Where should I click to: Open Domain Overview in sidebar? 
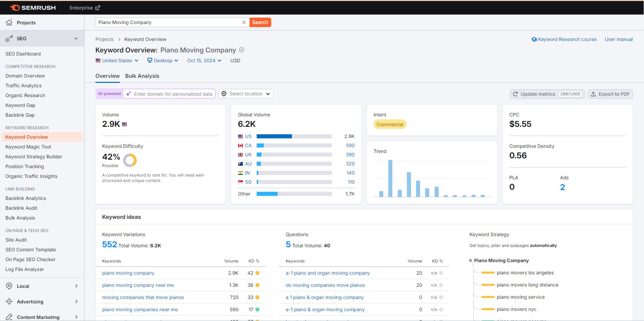tap(25, 76)
